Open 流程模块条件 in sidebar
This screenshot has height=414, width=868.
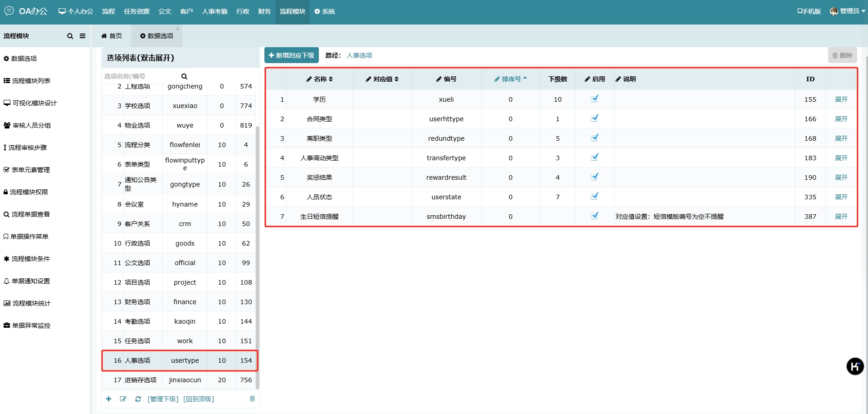(x=27, y=259)
